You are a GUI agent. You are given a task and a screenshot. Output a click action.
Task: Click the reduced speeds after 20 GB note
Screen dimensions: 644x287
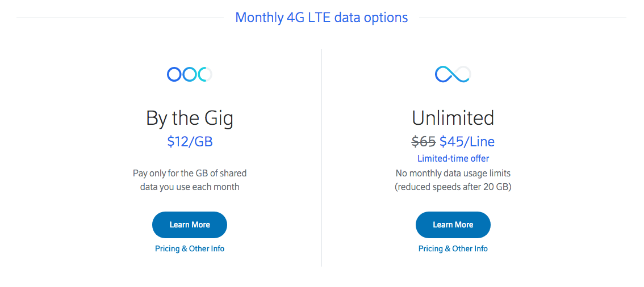pyautogui.click(x=453, y=187)
